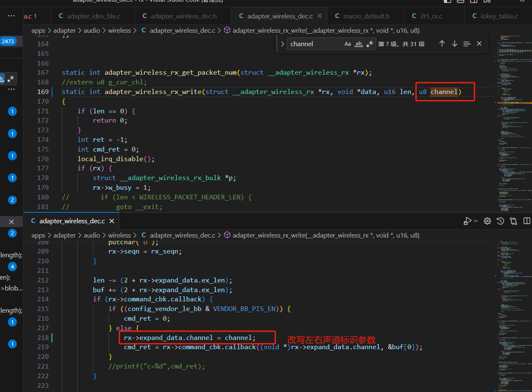Screen dimensions: 532x392
Task: Click 'wireless' in the lower breadcrumb
Action: tap(119, 235)
